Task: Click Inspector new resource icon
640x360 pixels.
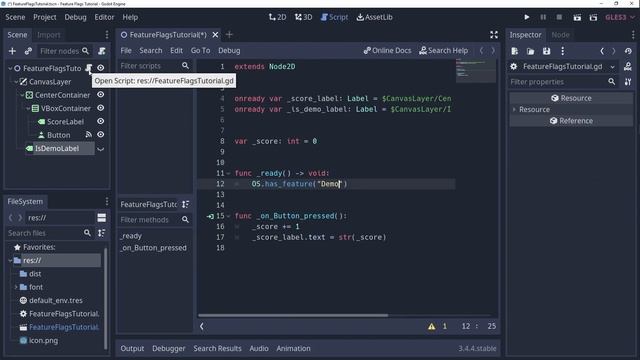Action: tap(515, 51)
